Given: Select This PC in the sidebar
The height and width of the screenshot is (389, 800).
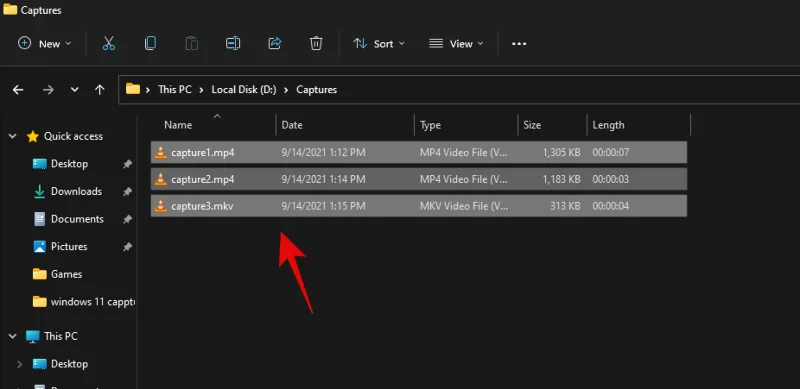Looking at the screenshot, I should pos(61,336).
